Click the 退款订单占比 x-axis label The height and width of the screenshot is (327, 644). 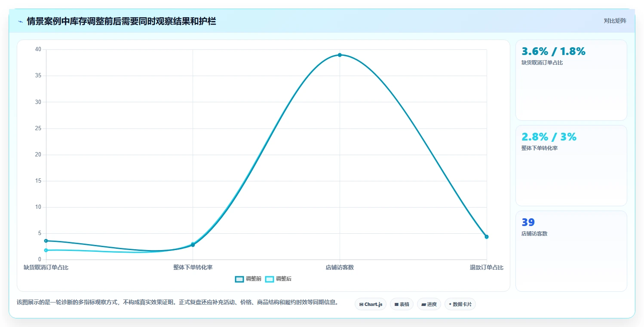coord(487,268)
